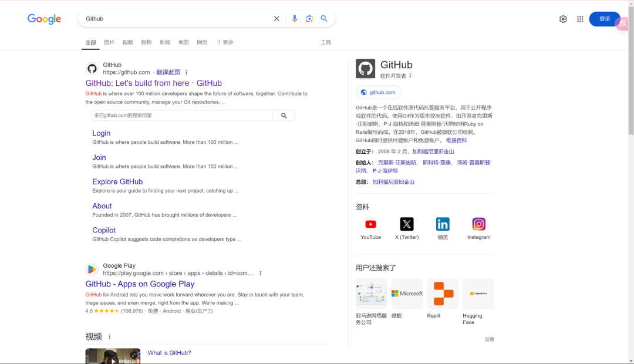This screenshot has width=634, height=364.
Task: Open the 维基百科 link in the panel
Action: point(457,140)
